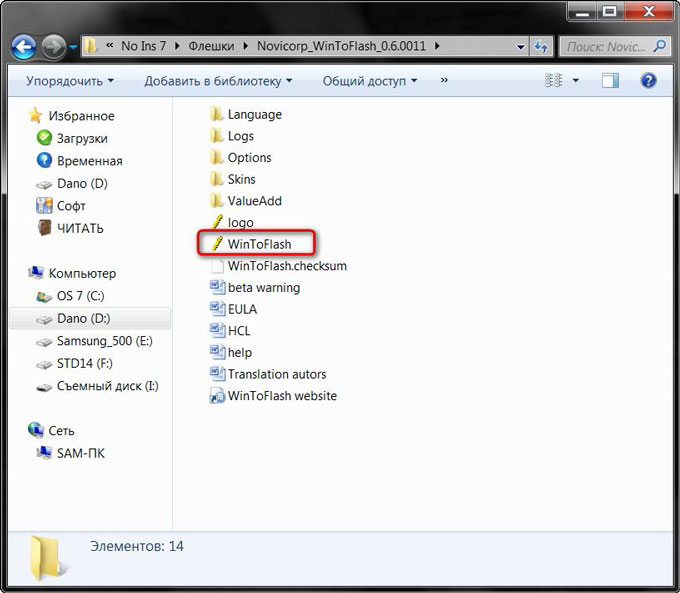Minimize the Explorer window

point(582,11)
